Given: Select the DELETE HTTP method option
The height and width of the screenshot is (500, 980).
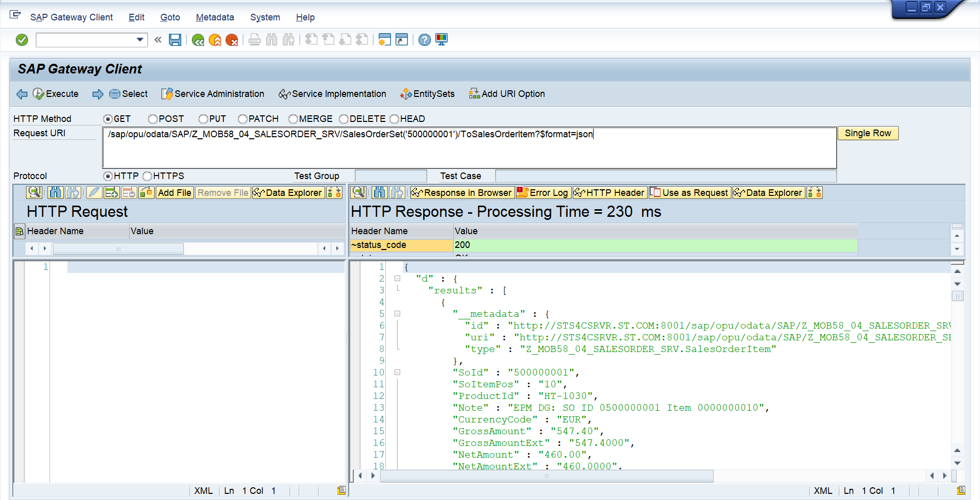Looking at the screenshot, I should click(344, 119).
